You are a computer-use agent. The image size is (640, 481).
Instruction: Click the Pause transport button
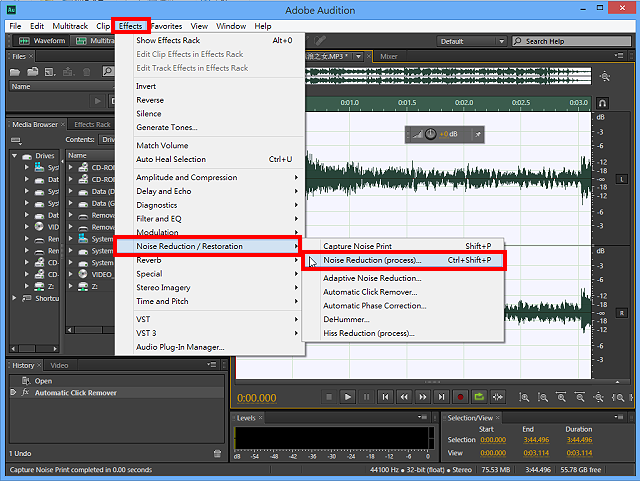(x=367, y=397)
